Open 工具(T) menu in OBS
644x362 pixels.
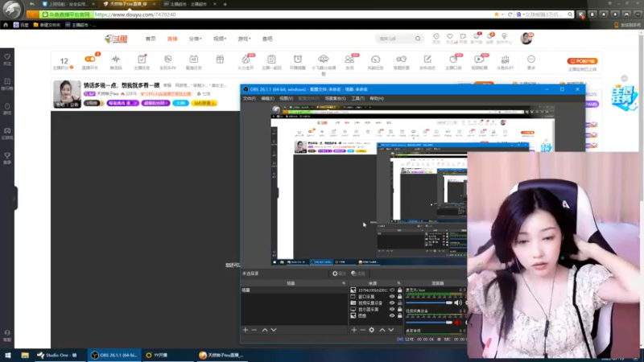[357, 98]
